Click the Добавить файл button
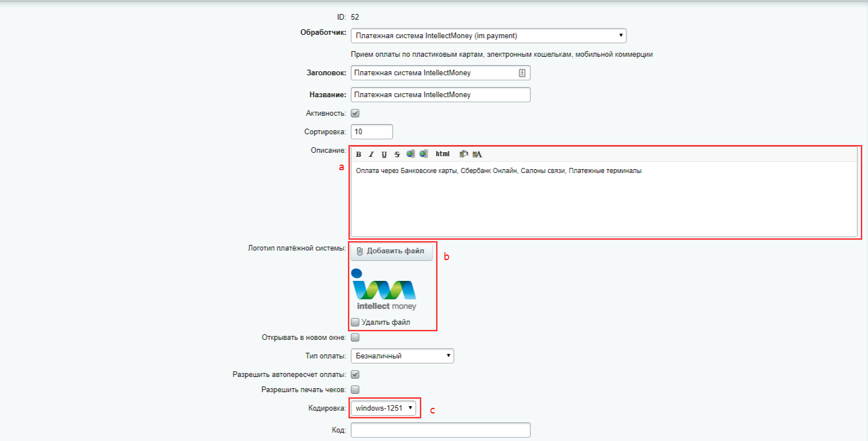Viewport: 868px width, 441px height. (392, 251)
